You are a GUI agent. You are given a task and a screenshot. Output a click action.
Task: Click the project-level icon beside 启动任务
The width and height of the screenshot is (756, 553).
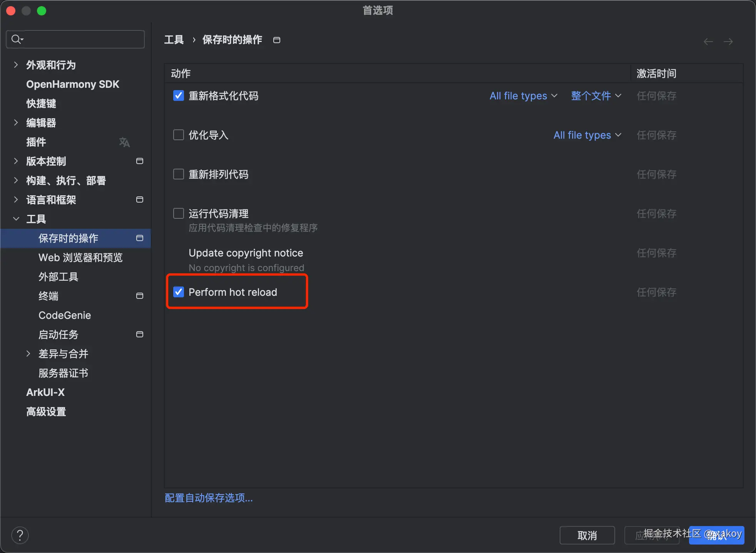(140, 334)
